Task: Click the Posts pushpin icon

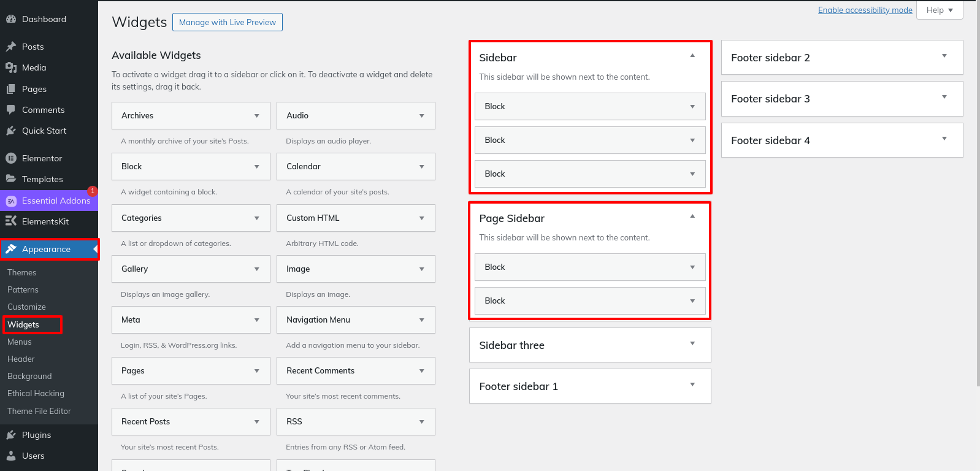Action: [x=11, y=47]
